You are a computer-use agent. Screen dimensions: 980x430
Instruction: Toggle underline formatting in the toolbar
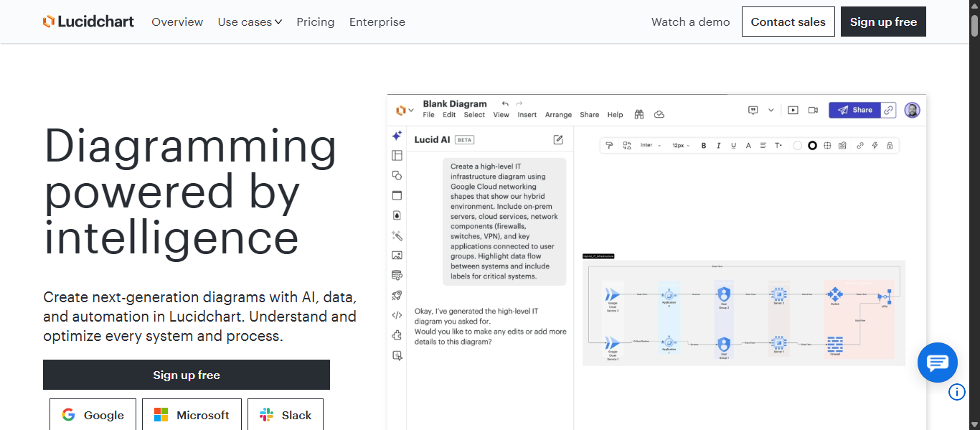pyautogui.click(x=733, y=145)
